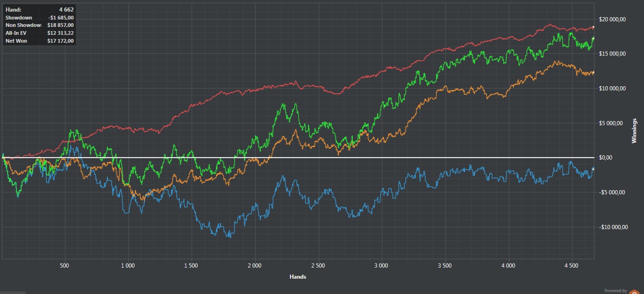Click the blue Showdown line endpoint marker

[x=593, y=169]
